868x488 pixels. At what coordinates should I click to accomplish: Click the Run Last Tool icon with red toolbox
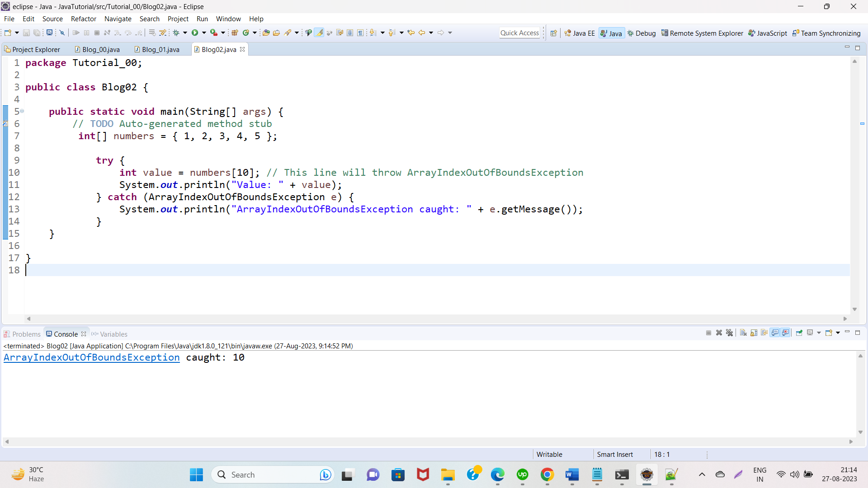pos(214,33)
